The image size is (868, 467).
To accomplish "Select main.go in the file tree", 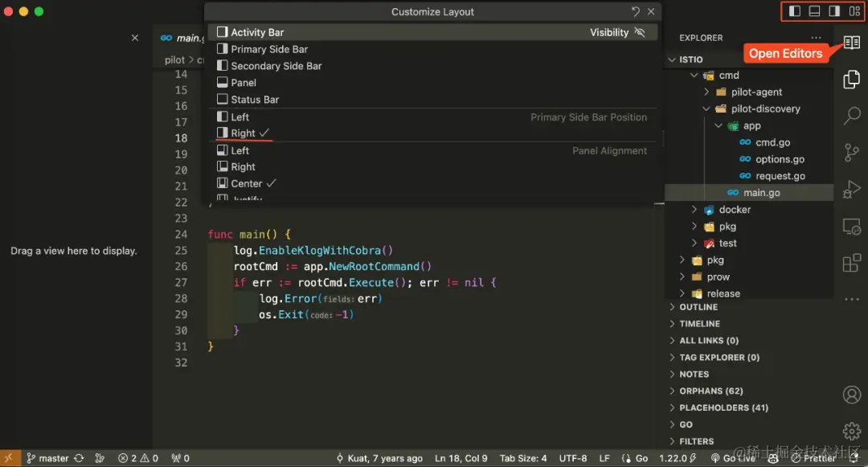I will (x=749, y=193).
